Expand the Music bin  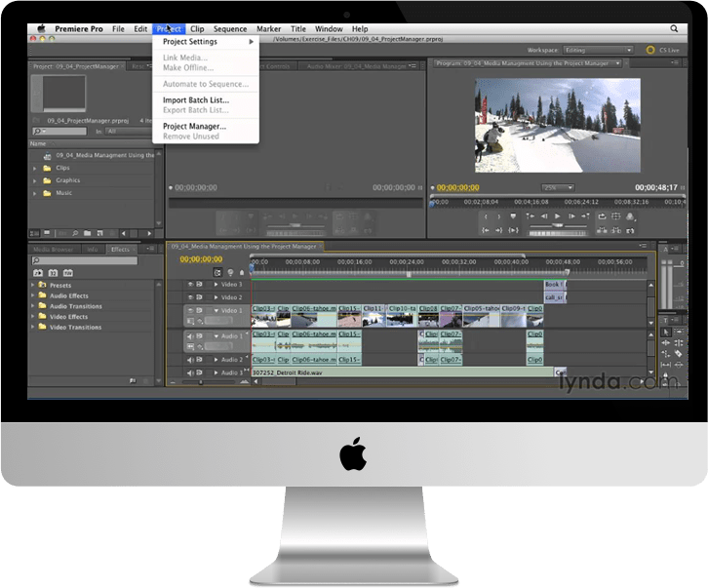click(35, 193)
